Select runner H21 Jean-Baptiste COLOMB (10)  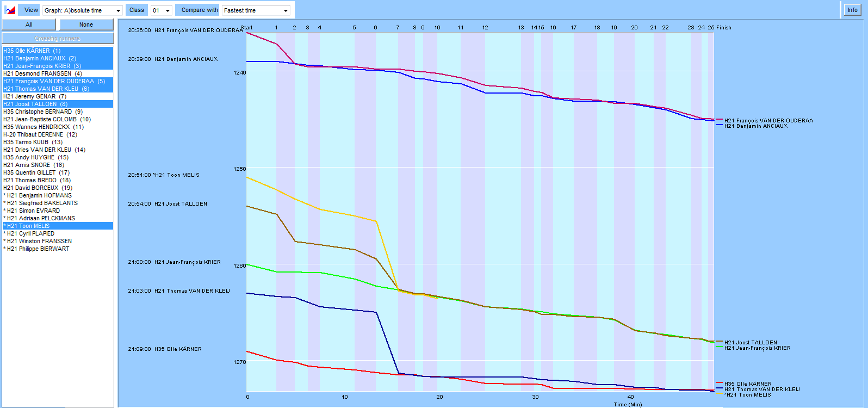pos(58,119)
